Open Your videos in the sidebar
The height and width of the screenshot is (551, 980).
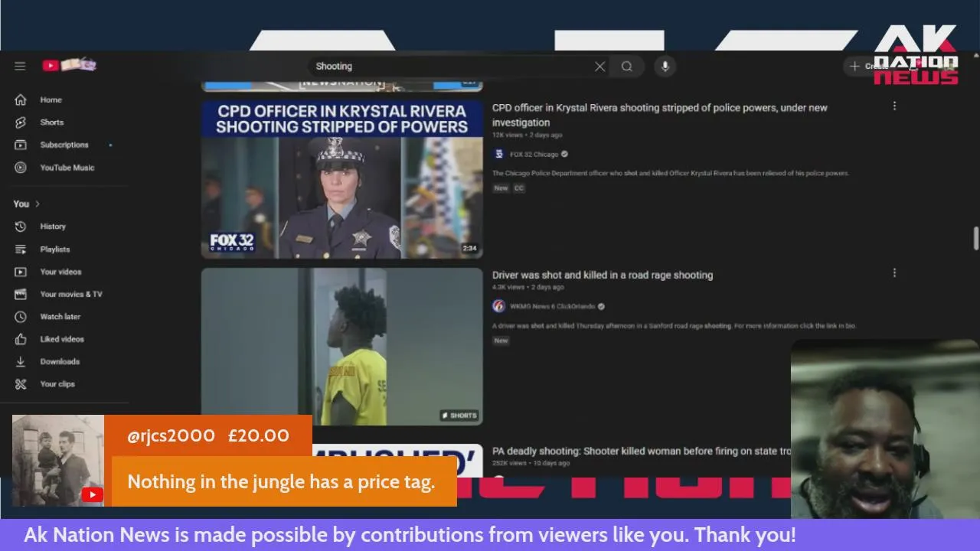pyautogui.click(x=60, y=272)
